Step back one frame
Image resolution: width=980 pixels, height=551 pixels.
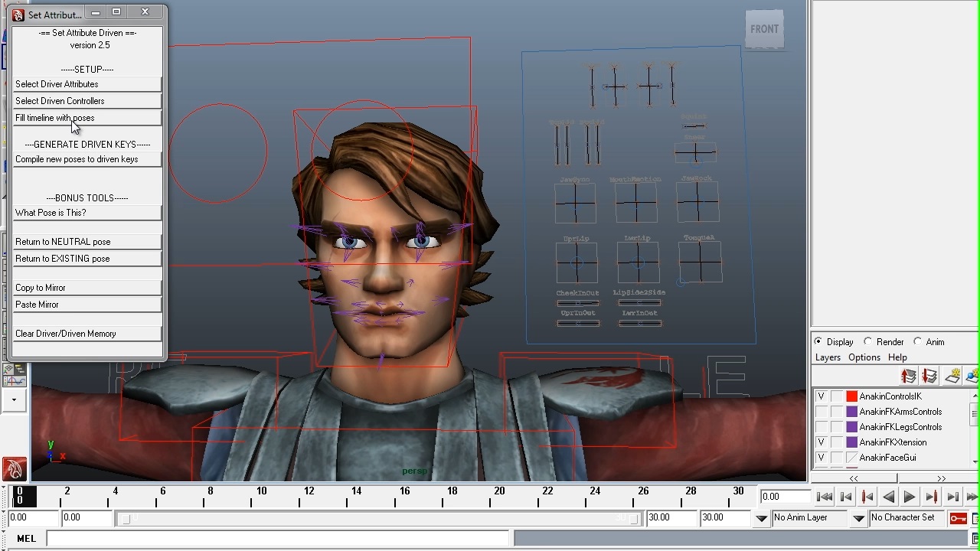click(x=846, y=497)
